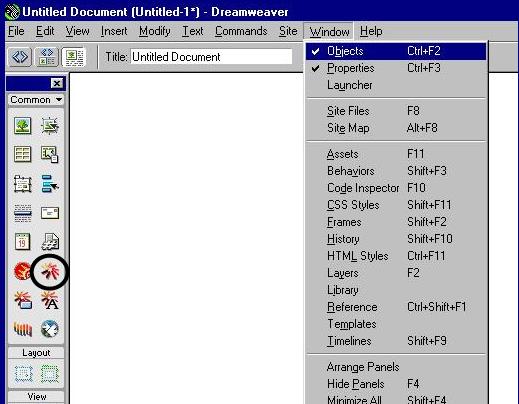Click the Insert Flash Text icon
The width and height of the screenshot is (519, 404).
[50, 300]
